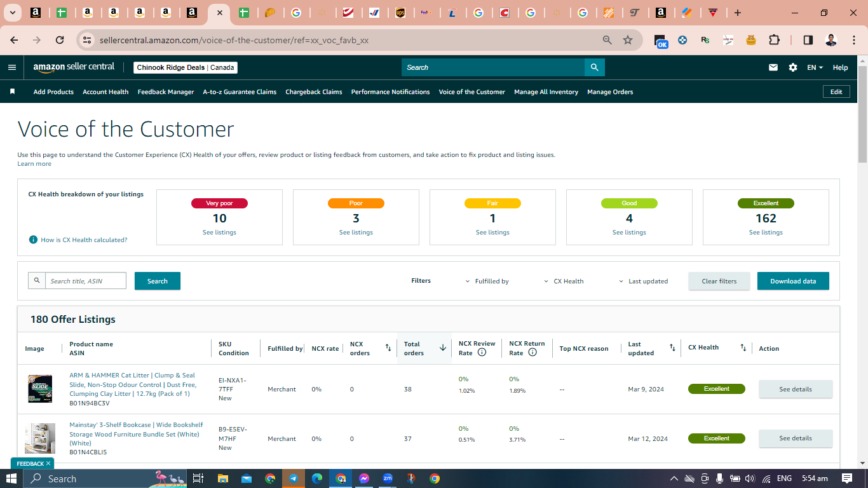Click the Windows Start button
Screen dimensions: 868x488
click(x=11, y=478)
